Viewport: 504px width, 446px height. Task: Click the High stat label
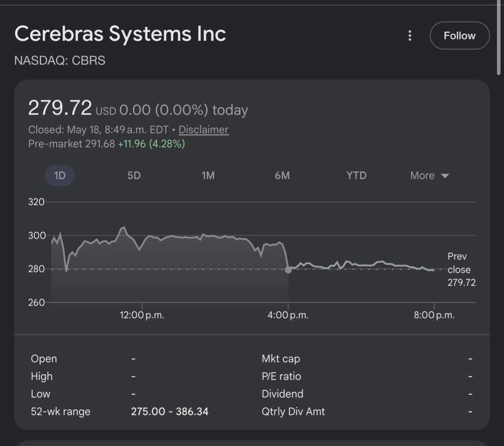42,377
